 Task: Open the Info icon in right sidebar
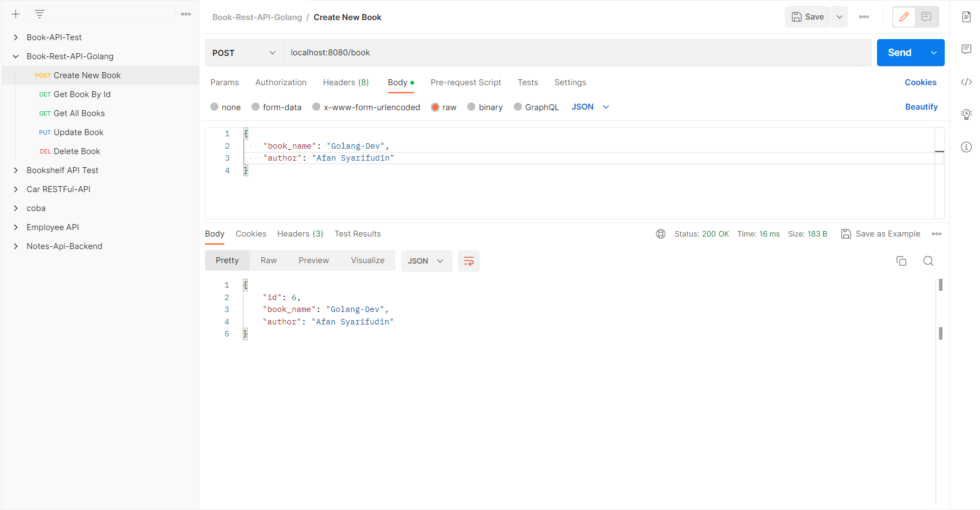pyautogui.click(x=966, y=147)
